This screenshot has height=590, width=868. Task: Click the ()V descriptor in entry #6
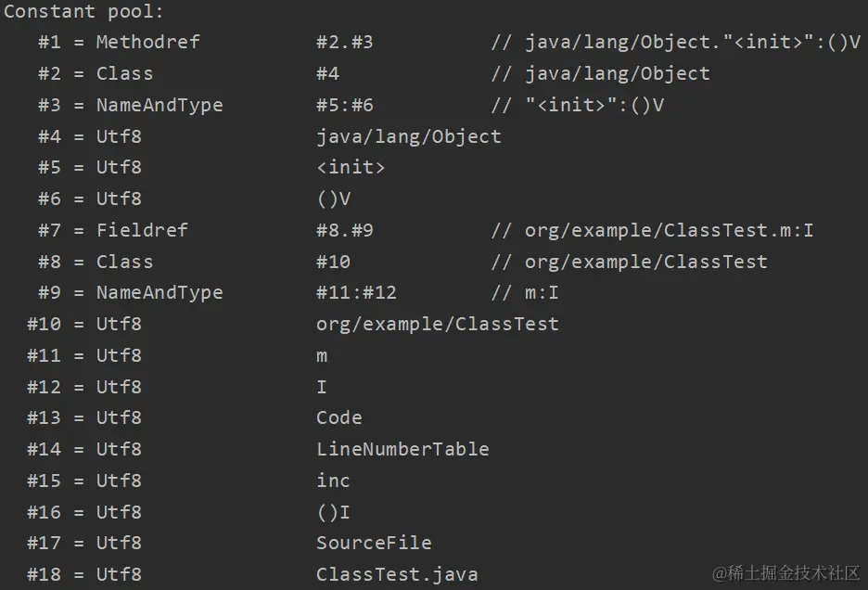(x=334, y=199)
